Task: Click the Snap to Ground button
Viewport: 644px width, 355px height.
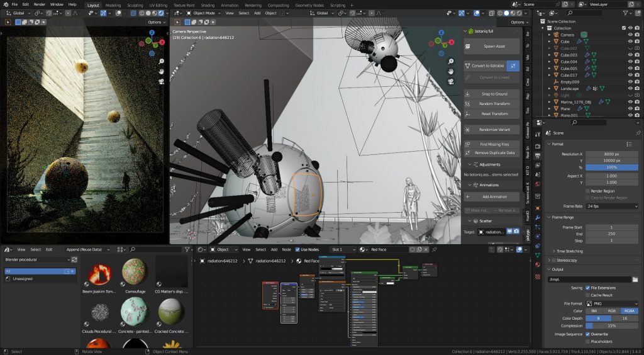Action: point(492,94)
